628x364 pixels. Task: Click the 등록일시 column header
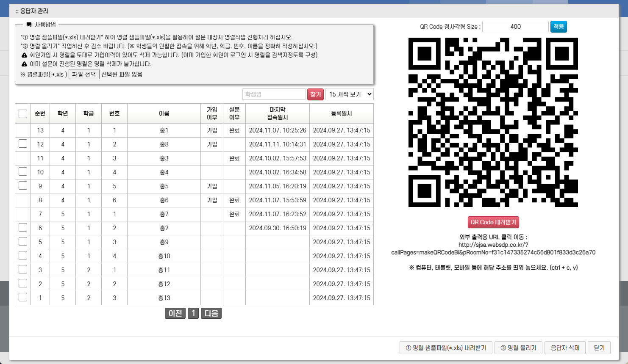pos(342,113)
